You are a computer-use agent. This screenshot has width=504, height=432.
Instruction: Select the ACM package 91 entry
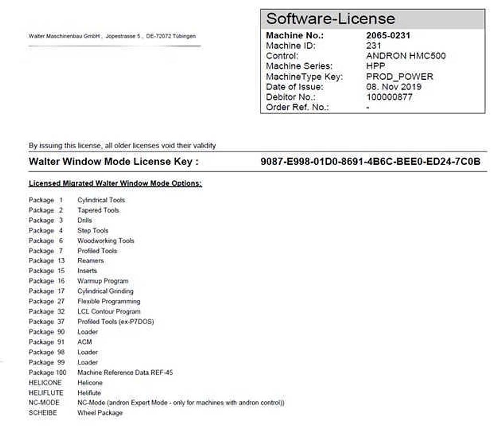tap(84, 342)
